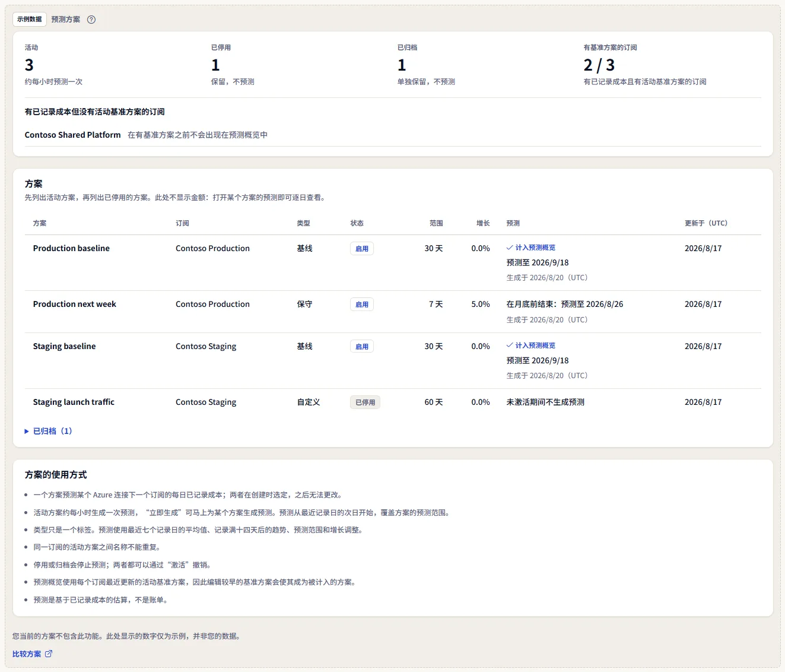Screen dimensions: 785x672
Task: Click the 自定义 type for Staging launch traffic
Action: tap(309, 402)
